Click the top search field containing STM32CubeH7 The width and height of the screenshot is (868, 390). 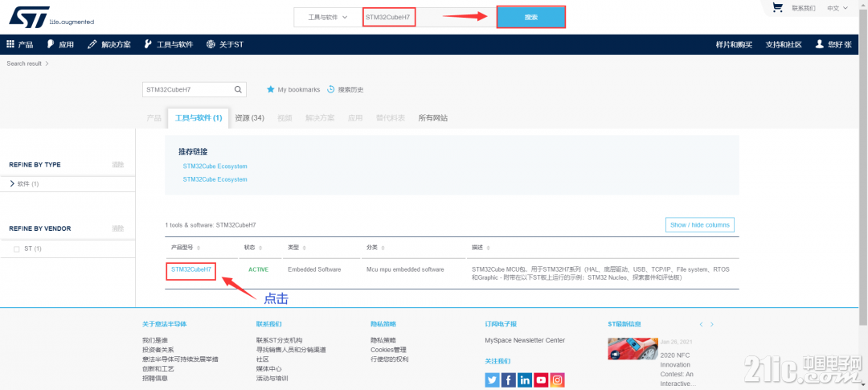tap(429, 17)
